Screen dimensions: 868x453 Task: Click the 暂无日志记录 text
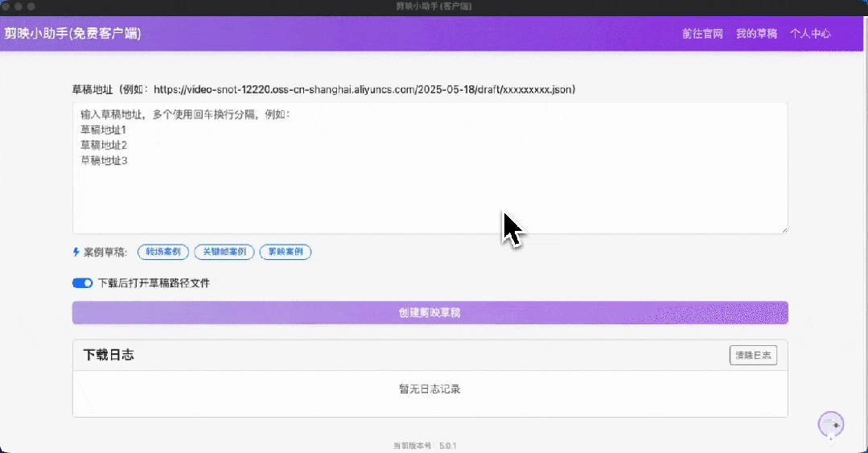point(430,389)
